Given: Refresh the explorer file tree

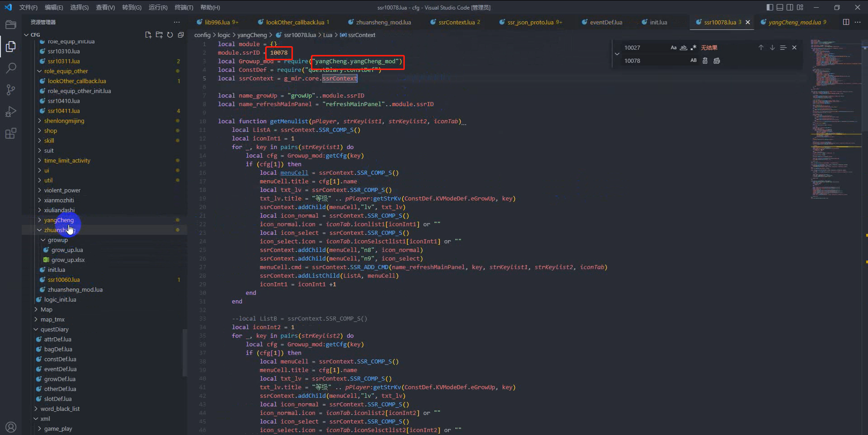Looking at the screenshot, I should (x=170, y=35).
